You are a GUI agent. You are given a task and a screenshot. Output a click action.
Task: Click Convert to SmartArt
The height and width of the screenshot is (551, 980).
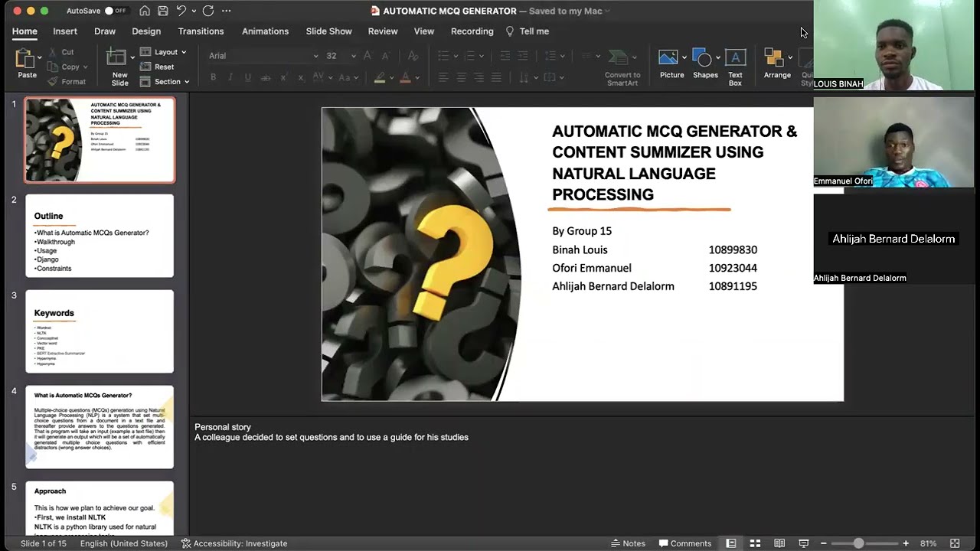(x=622, y=67)
